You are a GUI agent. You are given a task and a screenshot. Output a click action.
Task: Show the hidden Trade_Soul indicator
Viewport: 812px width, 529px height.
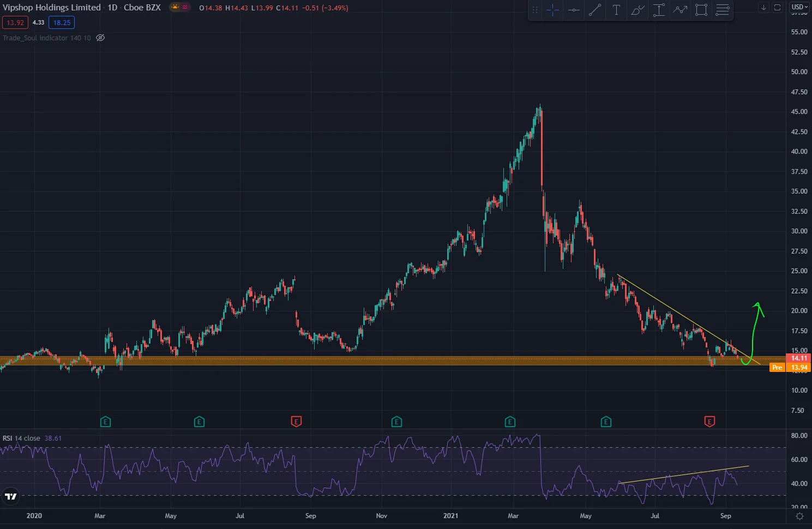(x=100, y=38)
